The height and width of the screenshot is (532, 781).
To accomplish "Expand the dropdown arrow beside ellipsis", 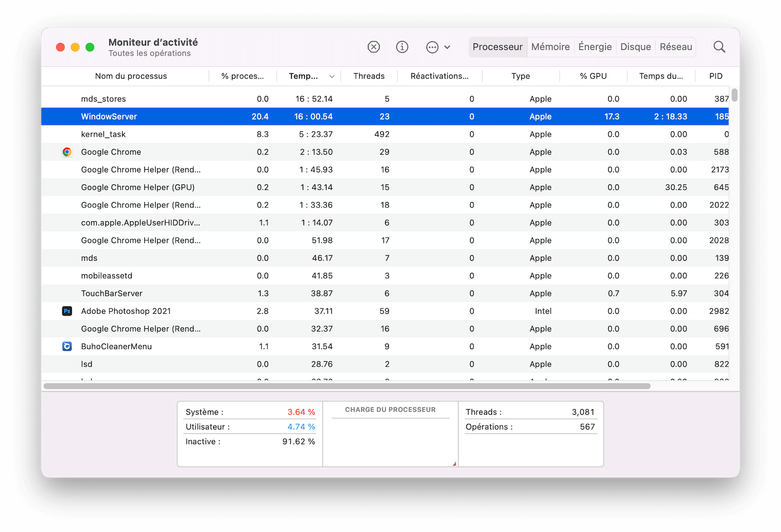I will pyautogui.click(x=447, y=47).
